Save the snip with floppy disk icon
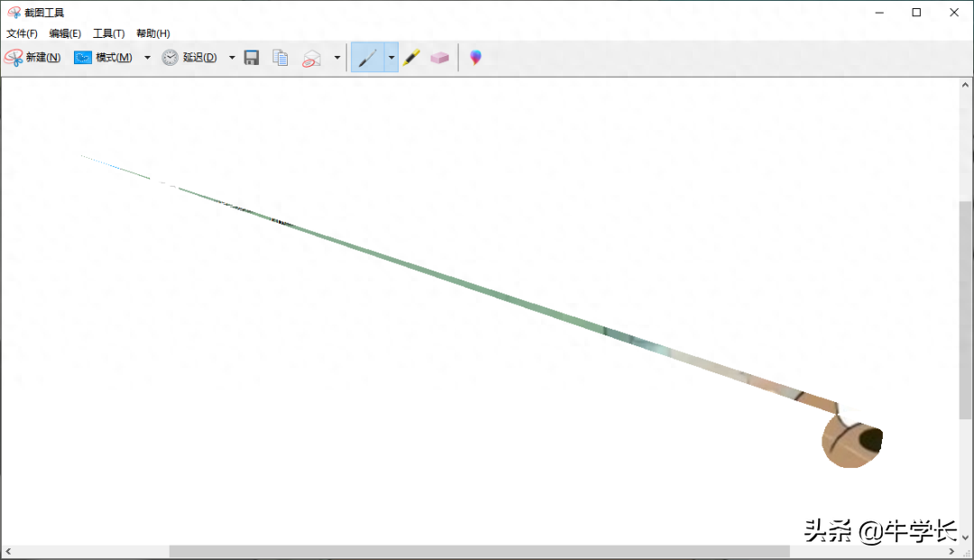This screenshot has height=560, width=974. (252, 58)
